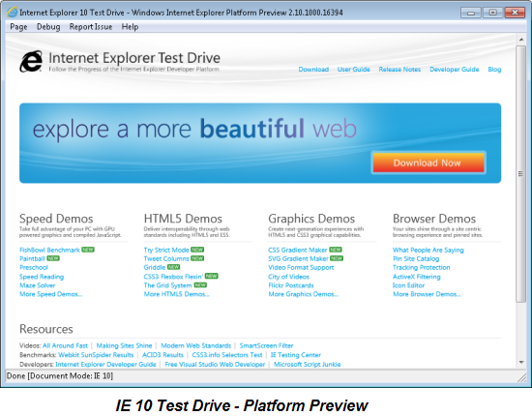Click the scrollbar up arrow
This screenshot has height=416, width=532.
[x=521, y=40]
